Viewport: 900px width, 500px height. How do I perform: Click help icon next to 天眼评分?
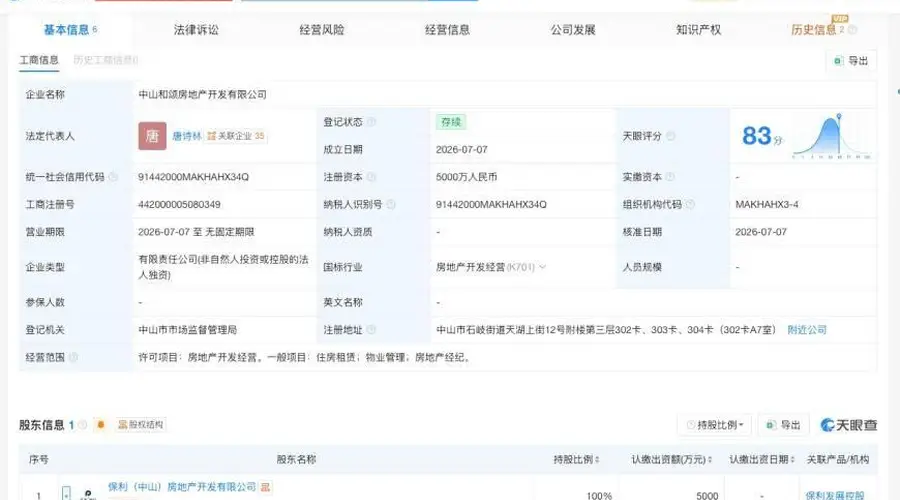[670, 136]
